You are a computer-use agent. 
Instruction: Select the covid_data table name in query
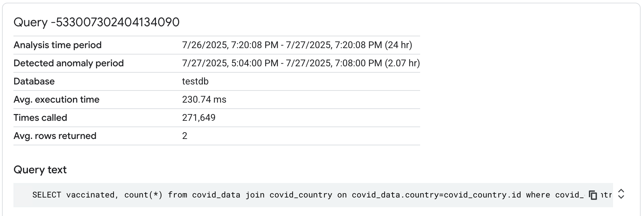click(x=215, y=194)
